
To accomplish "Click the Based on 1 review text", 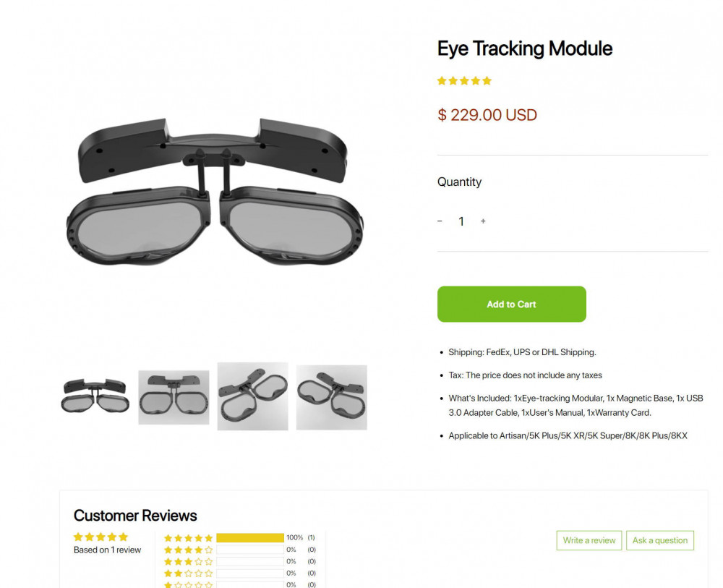I will pos(107,550).
